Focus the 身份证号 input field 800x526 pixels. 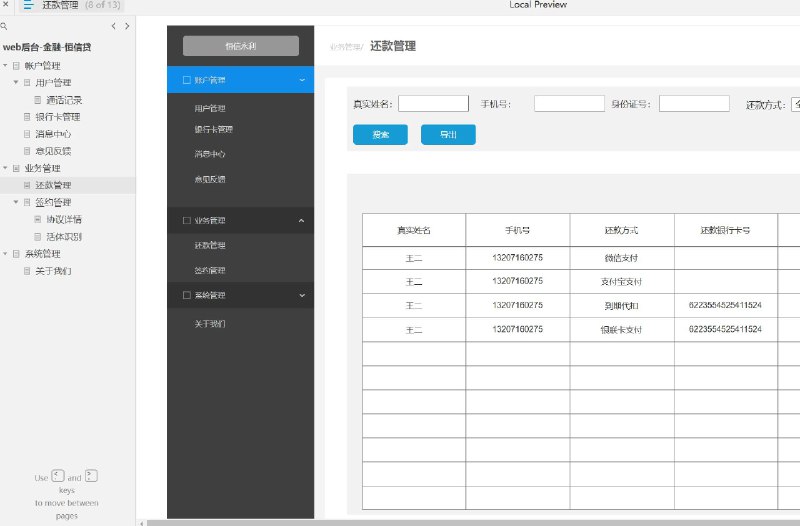click(694, 104)
